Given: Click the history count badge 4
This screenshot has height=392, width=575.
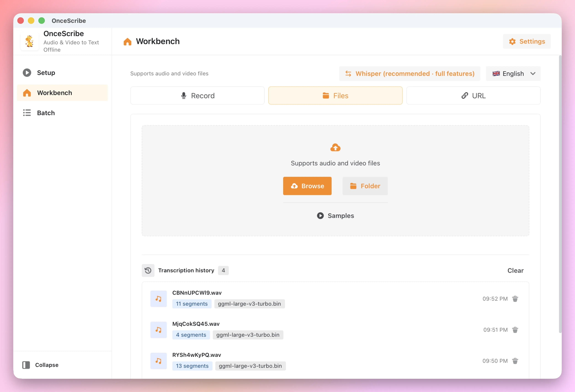Looking at the screenshot, I should point(223,270).
